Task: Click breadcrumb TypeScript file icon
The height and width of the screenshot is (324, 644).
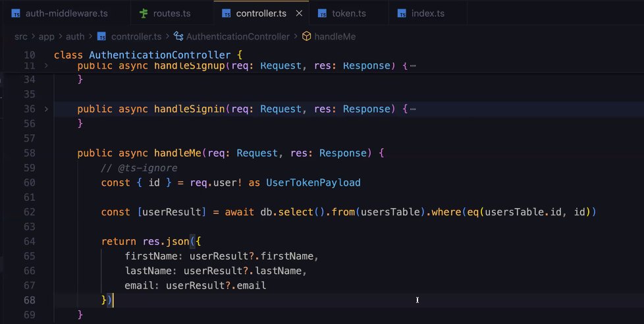Action: [x=101, y=36]
